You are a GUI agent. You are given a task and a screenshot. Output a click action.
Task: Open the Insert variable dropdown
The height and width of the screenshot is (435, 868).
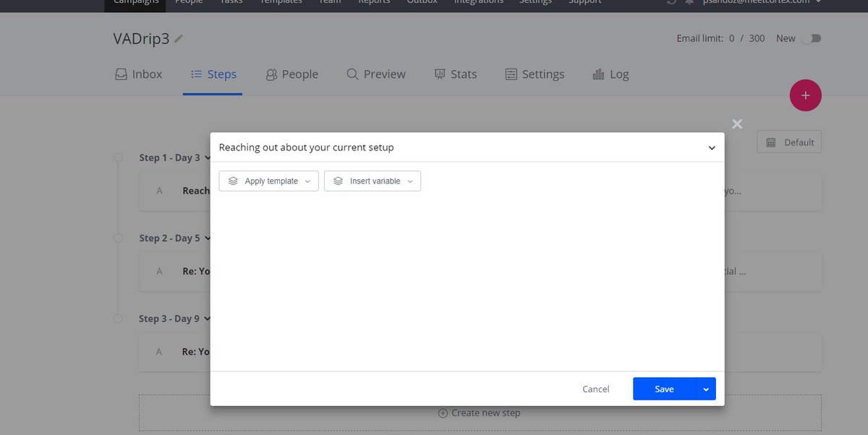[373, 181]
